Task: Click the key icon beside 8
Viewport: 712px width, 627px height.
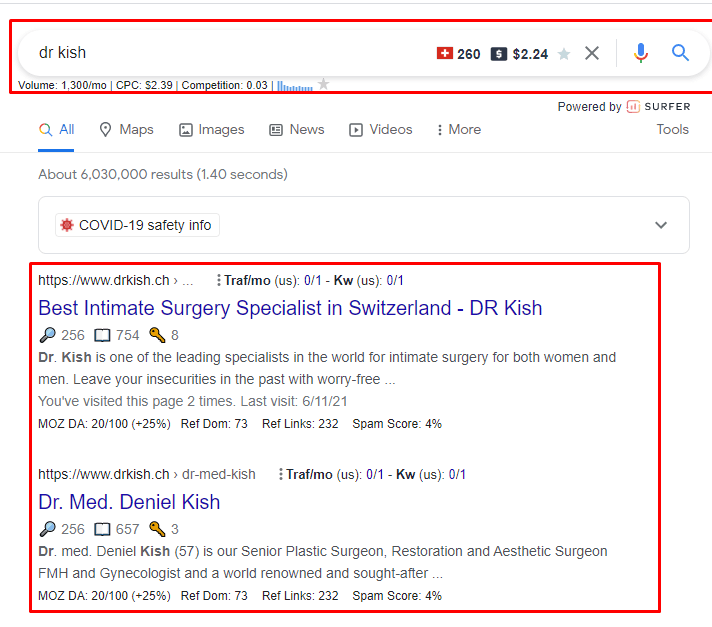Action: point(157,335)
